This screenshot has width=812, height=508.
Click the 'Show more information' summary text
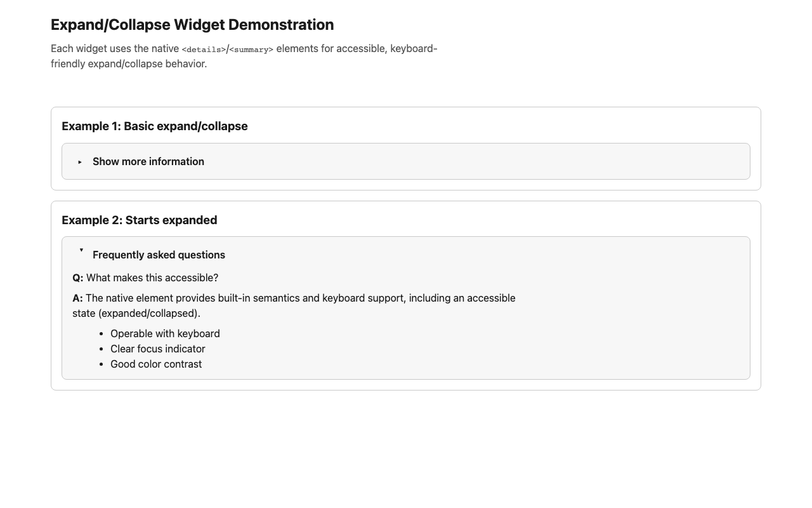point(148,161)
